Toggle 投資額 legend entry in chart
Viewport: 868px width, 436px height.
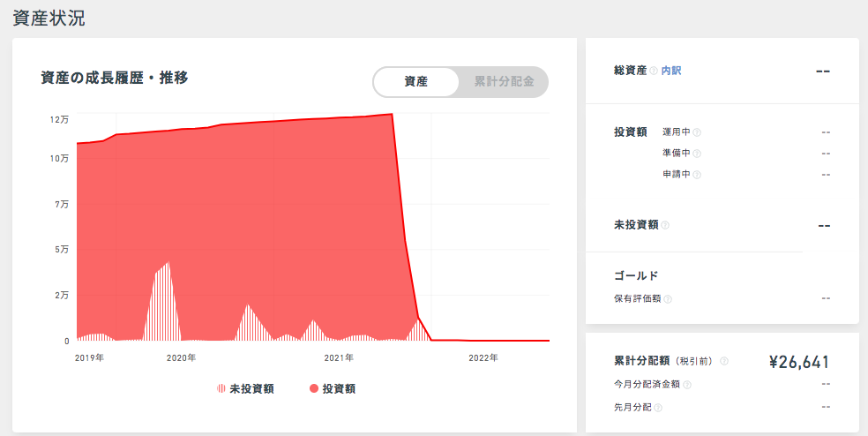[x=333, y=389]
